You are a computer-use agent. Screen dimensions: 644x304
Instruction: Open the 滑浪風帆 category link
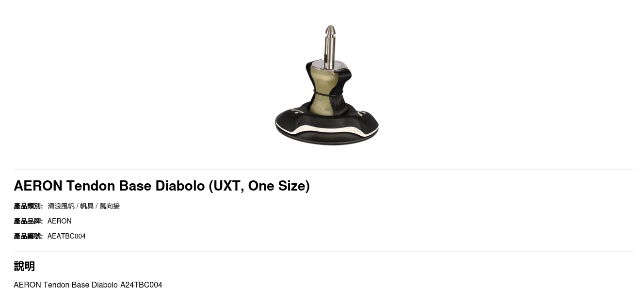tap(61, 206)
